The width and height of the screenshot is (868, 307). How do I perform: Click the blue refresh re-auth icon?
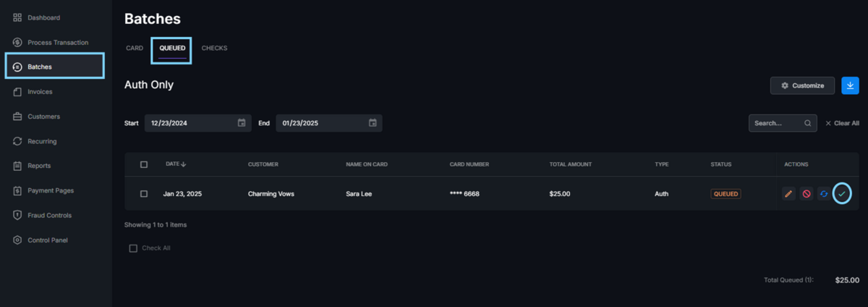[x=823, y=194]
